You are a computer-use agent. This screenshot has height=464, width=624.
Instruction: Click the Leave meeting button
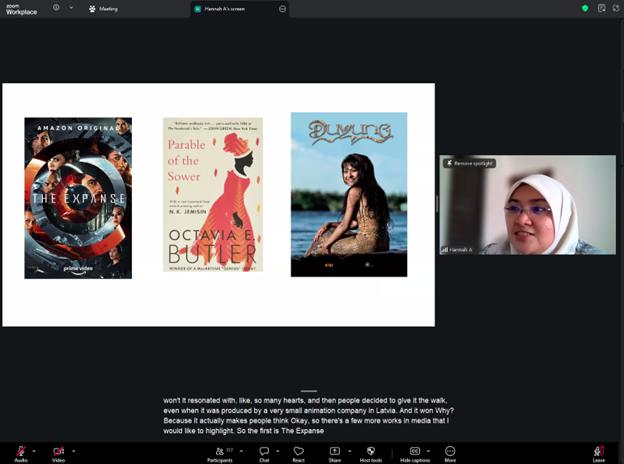(598, 451)
